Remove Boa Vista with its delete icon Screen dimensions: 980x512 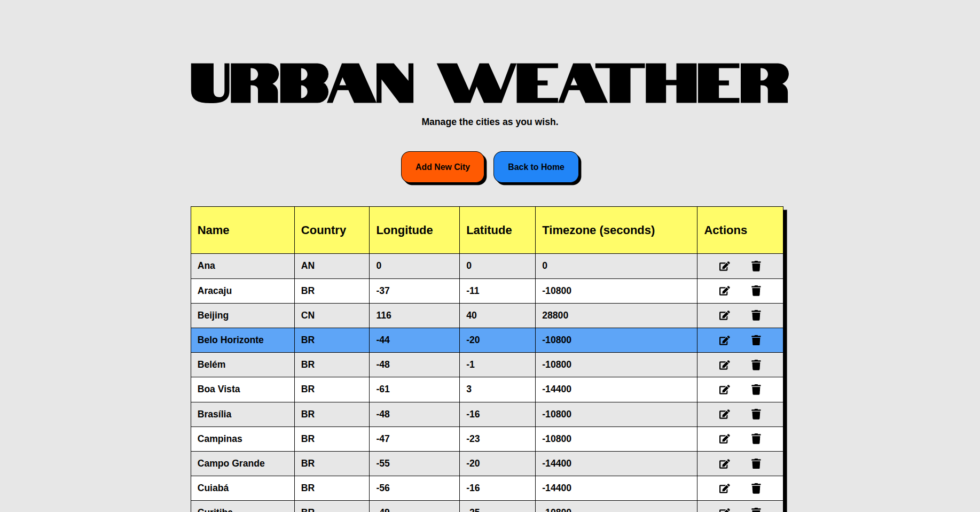756,389
